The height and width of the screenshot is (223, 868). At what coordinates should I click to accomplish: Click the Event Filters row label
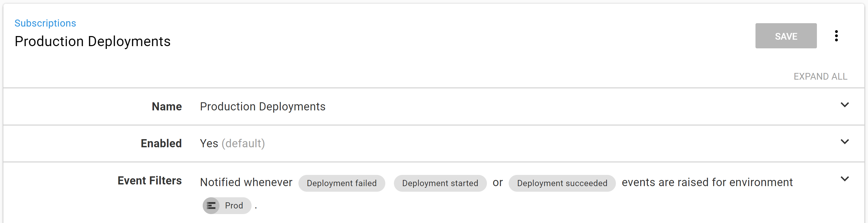(x=149, y=181)
